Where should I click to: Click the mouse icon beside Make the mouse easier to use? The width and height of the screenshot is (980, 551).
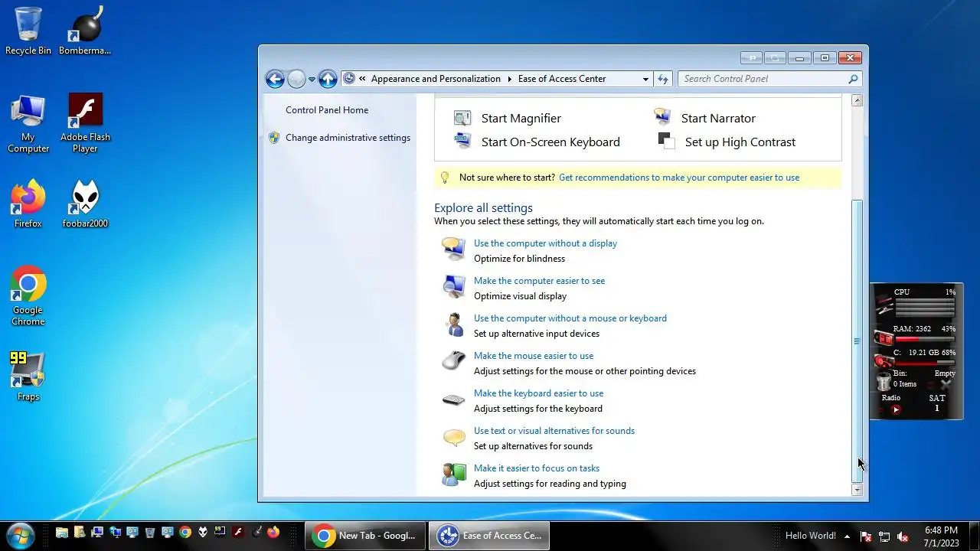(x=454, y=361)
